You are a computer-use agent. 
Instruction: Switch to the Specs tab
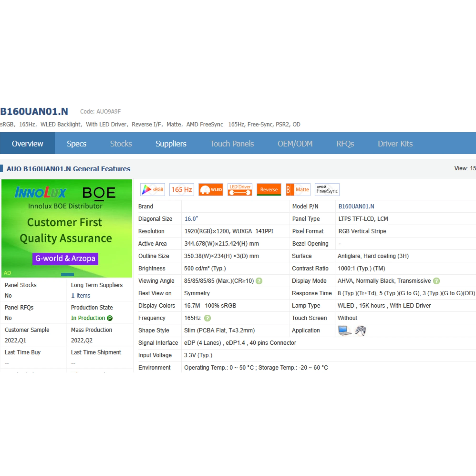(76, 143)
